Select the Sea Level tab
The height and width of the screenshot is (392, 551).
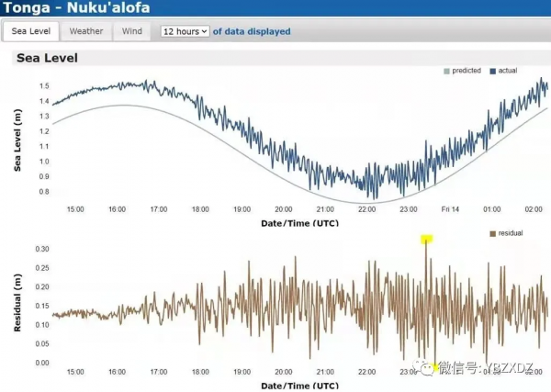pos(31,31)
